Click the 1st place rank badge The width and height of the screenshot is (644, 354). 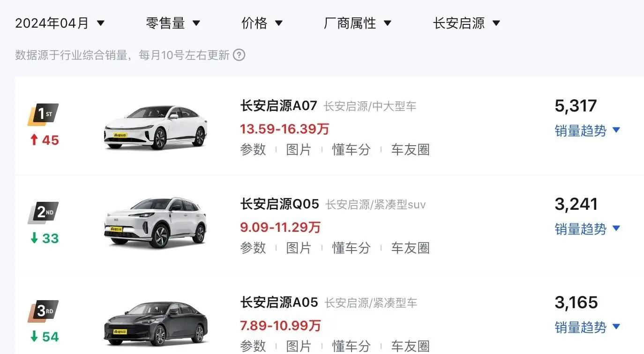tap(44, 114)
